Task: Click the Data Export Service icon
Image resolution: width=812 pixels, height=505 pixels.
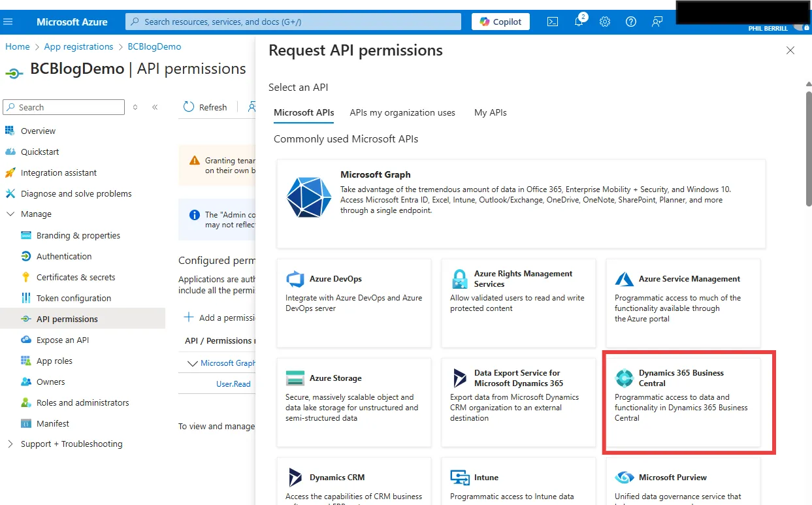Action: (x=460, y=378)
